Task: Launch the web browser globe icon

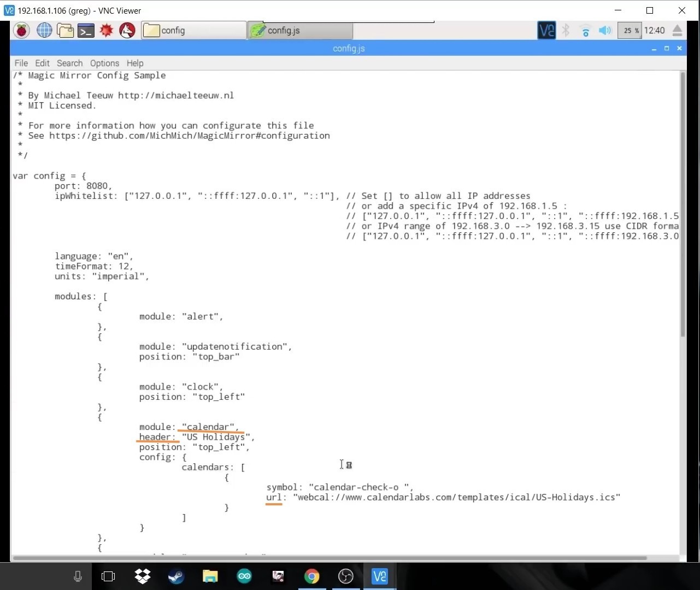Action: click(44, 31)
